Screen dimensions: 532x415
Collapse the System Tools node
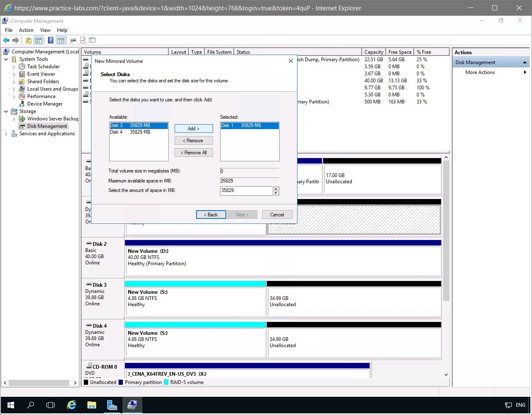pos(6,59)
